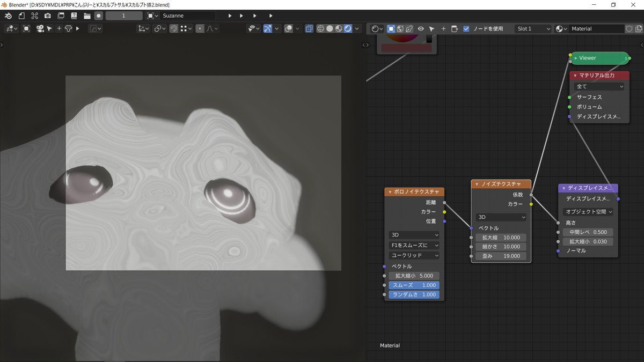Image resolution: width=644 pixels, height=362 pixels.
Task: Toggle proportional editing in the viewport header
Action: [200, 28]
